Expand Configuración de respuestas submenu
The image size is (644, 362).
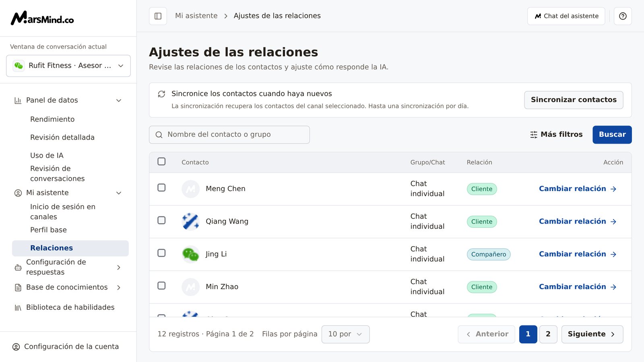[119, 267]
